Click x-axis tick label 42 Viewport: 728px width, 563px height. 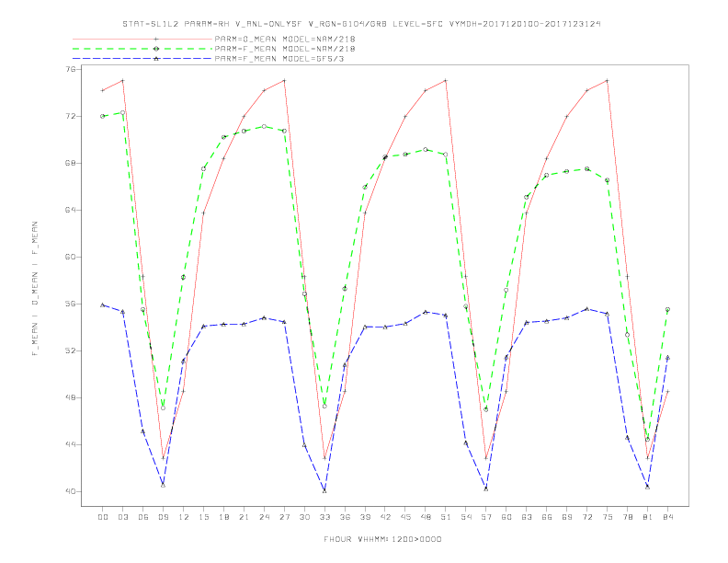tap(385, 517)
